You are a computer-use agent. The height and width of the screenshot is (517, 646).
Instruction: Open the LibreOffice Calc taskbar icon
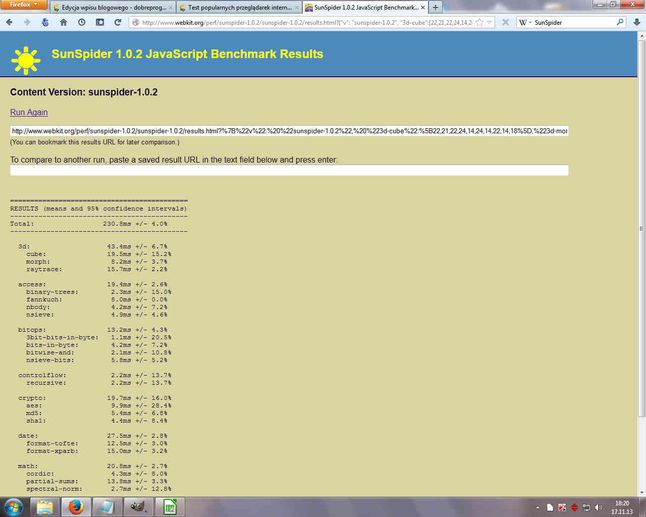coord(169,507)
